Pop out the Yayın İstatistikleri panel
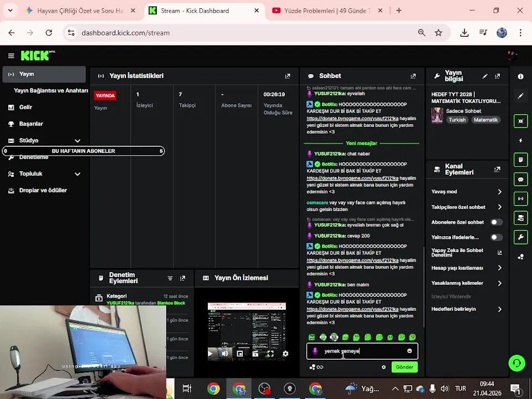The image size is (532, 399). tap(288, 76)
